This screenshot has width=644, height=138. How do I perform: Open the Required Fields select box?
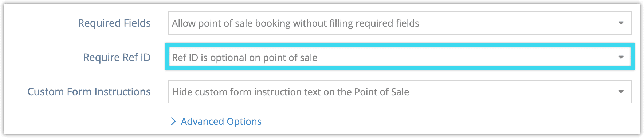(400, 23)
